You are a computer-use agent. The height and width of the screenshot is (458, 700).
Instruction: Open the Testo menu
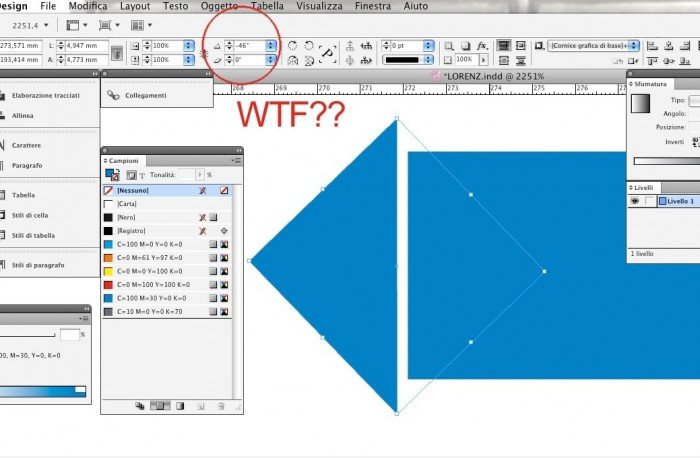point(175,6)
